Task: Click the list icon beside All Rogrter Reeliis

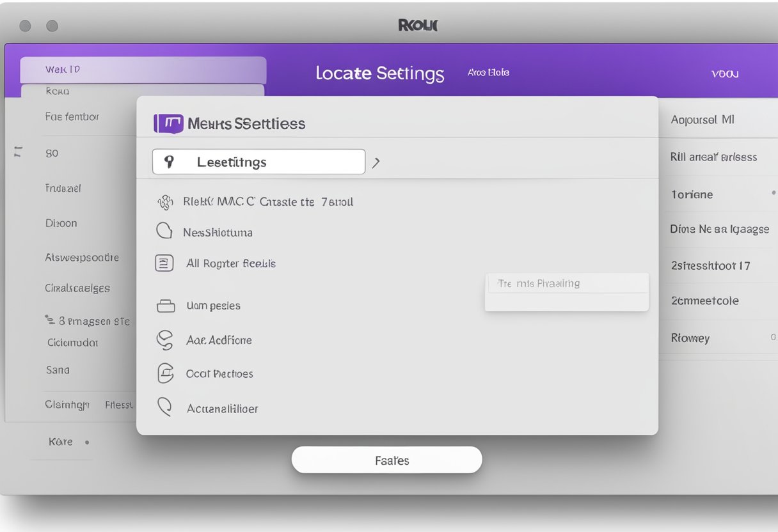Action: [x=164, y=263]
